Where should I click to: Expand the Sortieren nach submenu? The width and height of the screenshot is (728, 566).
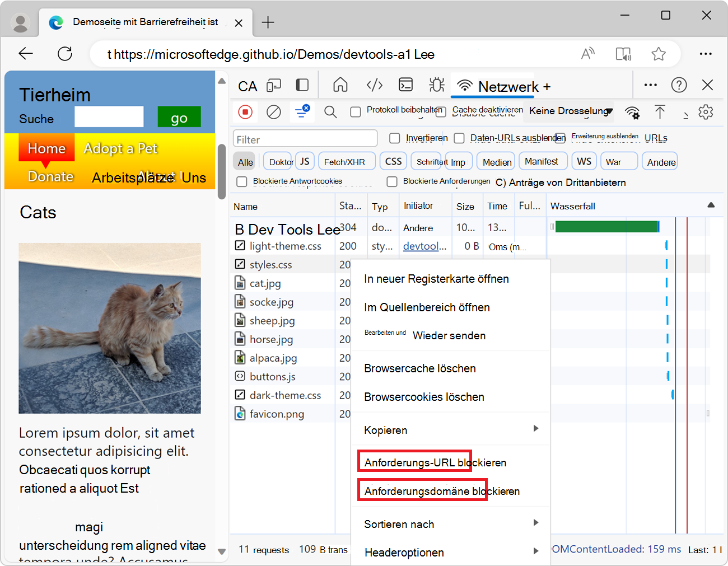pyautogui.click(x=399, y=524)
